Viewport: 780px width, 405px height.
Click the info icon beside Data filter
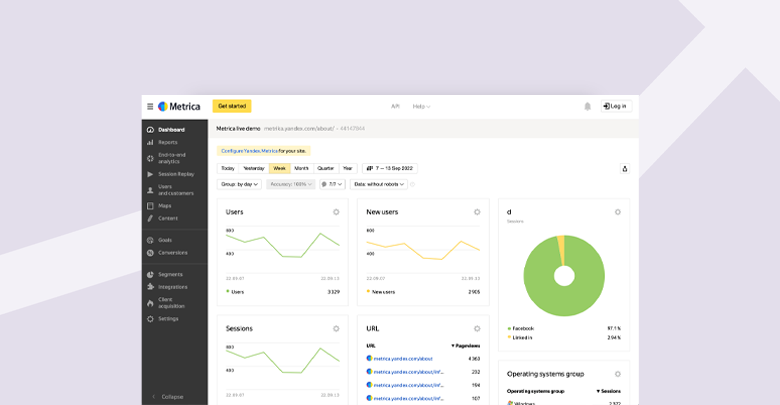(x=412, y=185)
